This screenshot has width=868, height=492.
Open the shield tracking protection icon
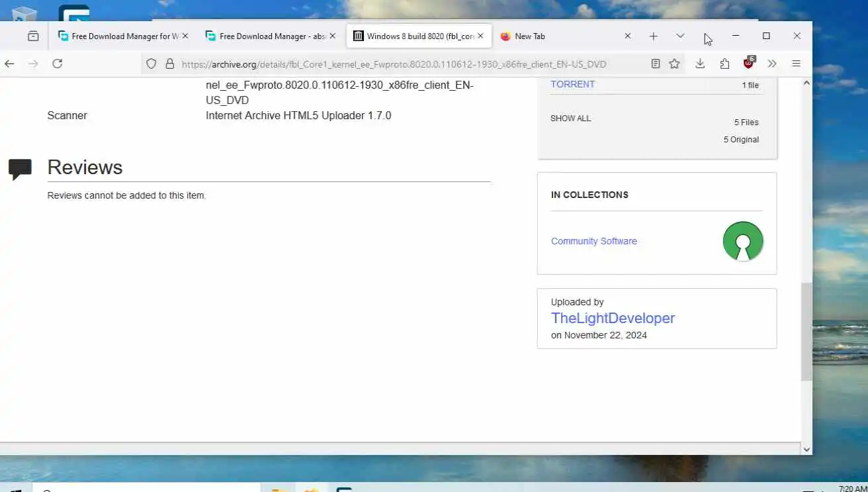click(x=152, y=64)
